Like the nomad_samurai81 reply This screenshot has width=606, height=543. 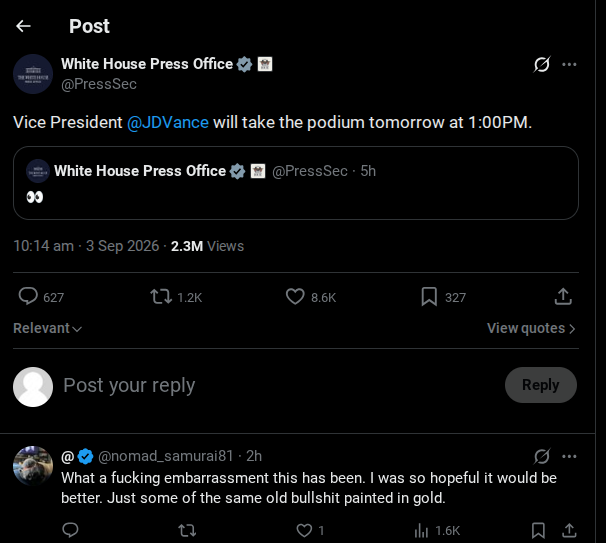click(x=310, y=530)
